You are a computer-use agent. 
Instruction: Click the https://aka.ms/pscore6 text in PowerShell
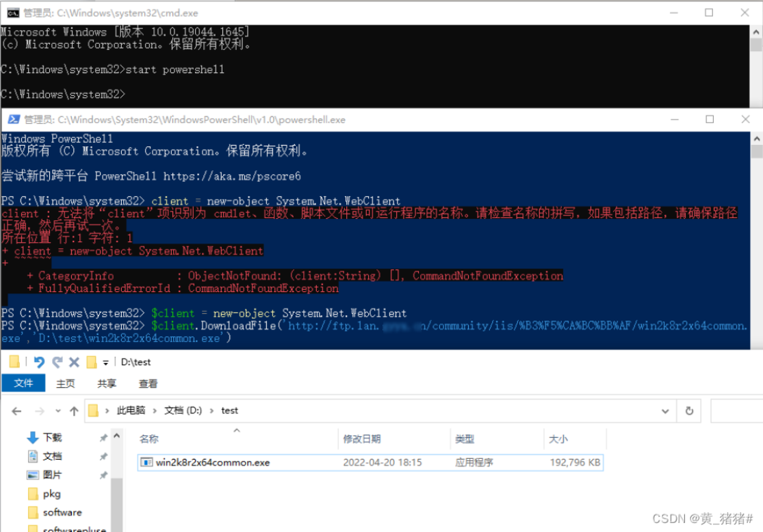[232, 176]
